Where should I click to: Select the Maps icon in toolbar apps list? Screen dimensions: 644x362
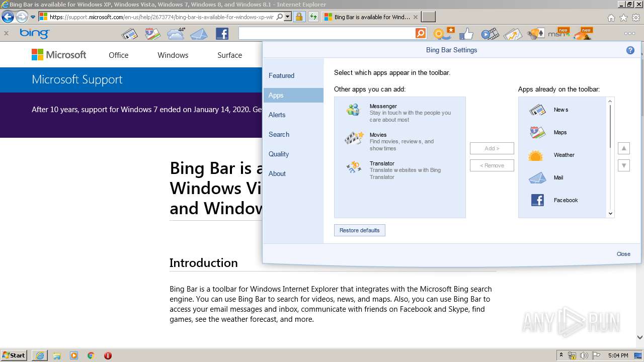[537, 132]
